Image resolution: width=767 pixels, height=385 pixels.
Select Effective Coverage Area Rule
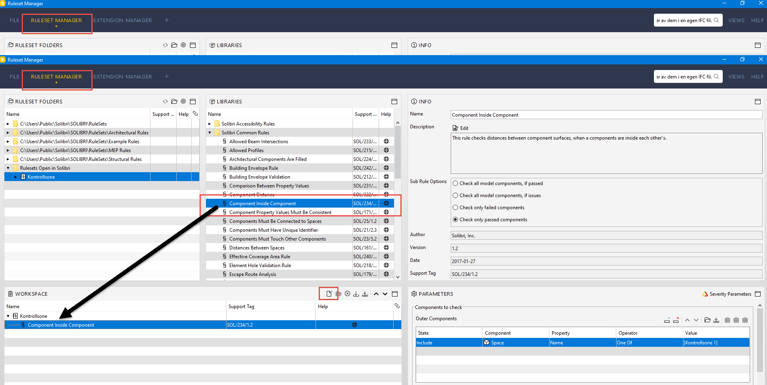[259, 256]
